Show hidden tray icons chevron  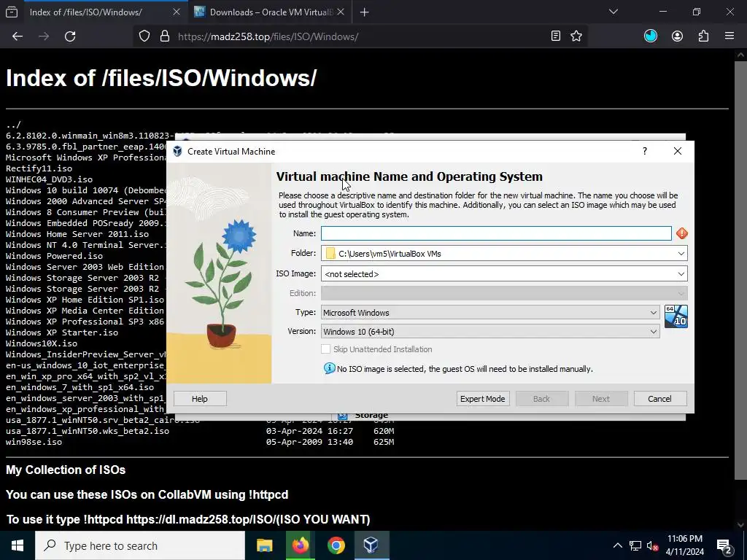pyautogui.click(x=617, y=545)
